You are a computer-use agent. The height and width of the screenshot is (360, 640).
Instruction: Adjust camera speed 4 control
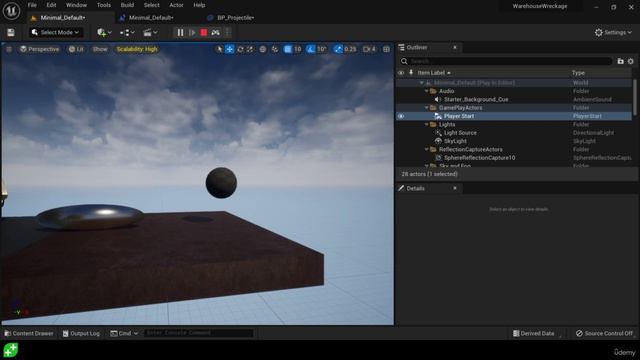click(x=369, y=49)
